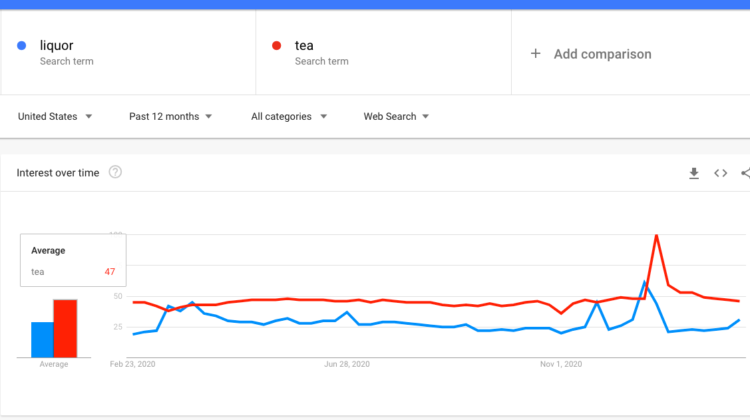This screenshot has height=420, width=750.
Task: Click the Interest over time heading
Action: (58, 173)
